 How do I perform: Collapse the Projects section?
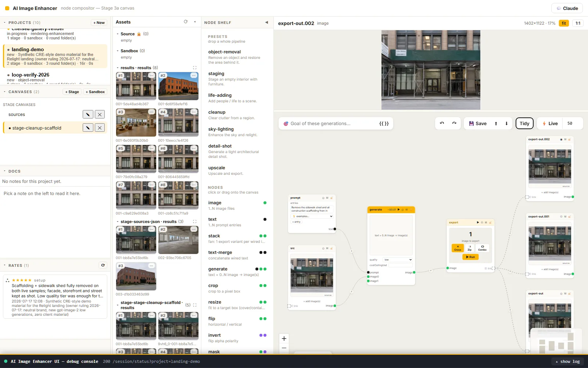(x=4, y=22)
